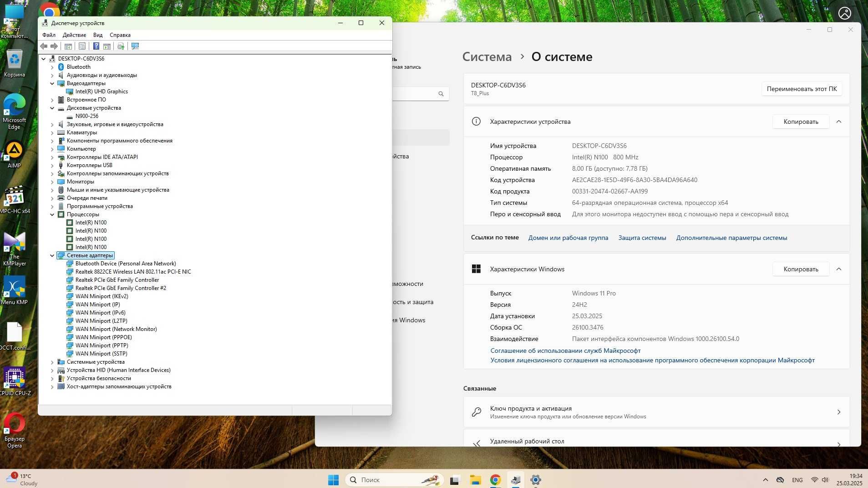
Task: Open the Действие menu
Action: click(x=74, y=35)
